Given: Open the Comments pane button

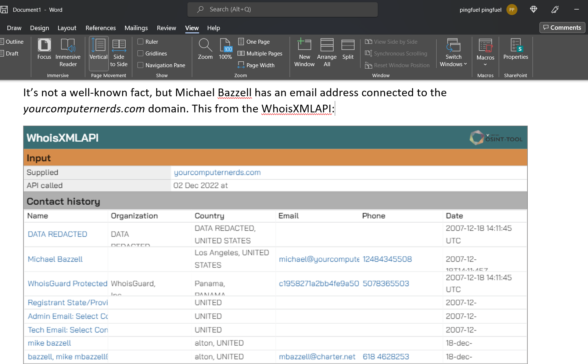Looking at the screenshot, I should coord(562,28).
